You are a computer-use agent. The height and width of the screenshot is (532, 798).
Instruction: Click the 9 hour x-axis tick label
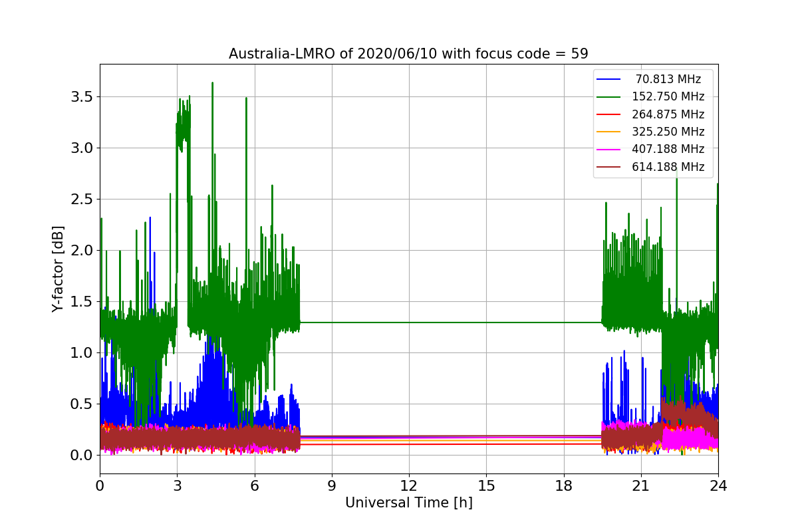332,485
